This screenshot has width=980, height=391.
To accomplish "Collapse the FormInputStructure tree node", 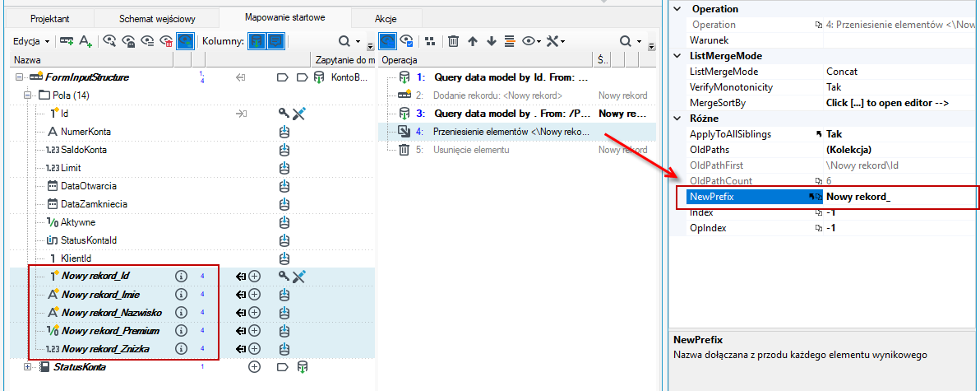I will pyautogui.click(x=18, y=77).
